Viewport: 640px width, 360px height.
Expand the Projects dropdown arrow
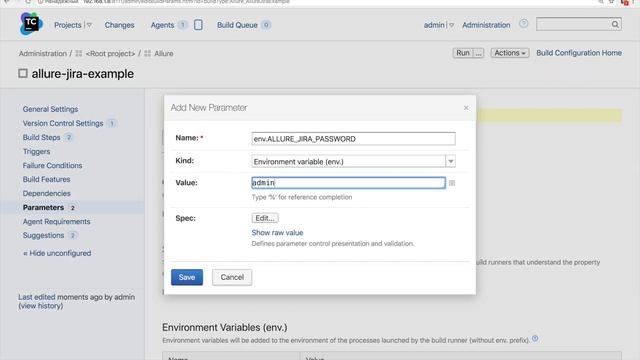tap(89, 25)
